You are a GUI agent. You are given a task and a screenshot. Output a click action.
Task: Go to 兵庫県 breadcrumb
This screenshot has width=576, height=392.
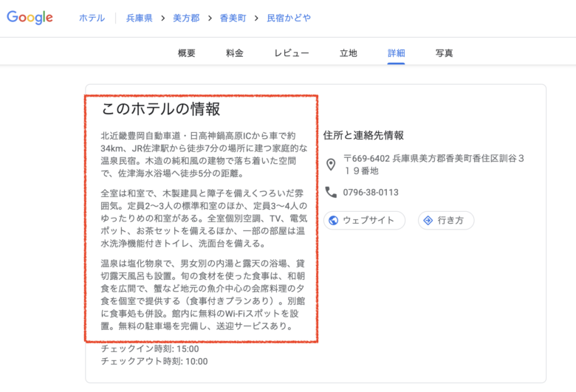coord(140,18)
